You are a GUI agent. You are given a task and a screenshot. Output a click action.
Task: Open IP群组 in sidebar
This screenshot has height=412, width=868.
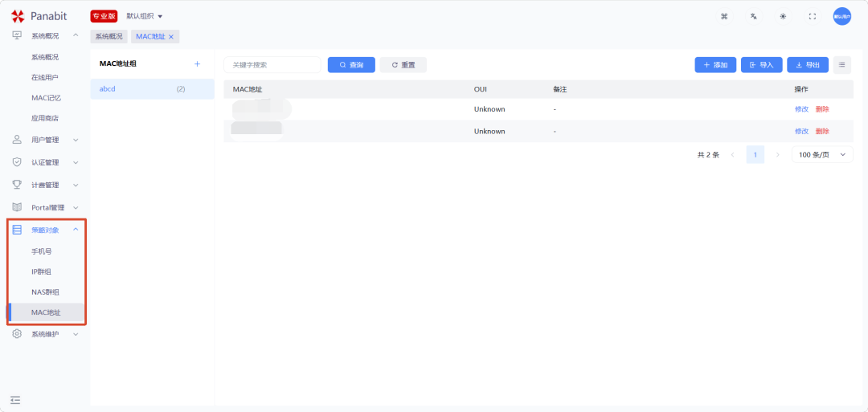click(x=43, y=271)
